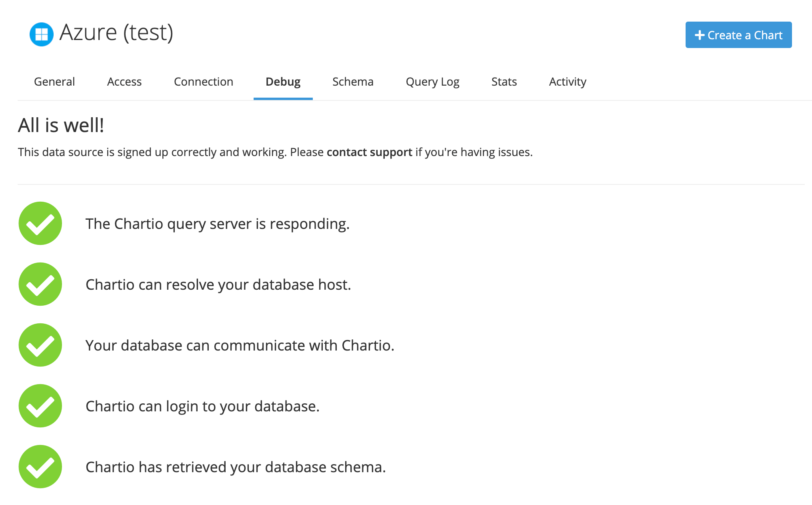Select the Access tab

pyautogui.click(x=124, y=82)
